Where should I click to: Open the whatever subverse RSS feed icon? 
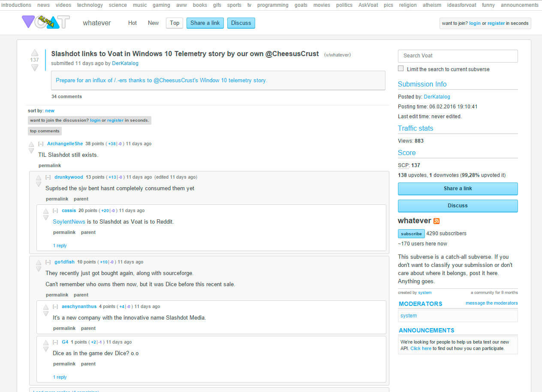[437, 221]
